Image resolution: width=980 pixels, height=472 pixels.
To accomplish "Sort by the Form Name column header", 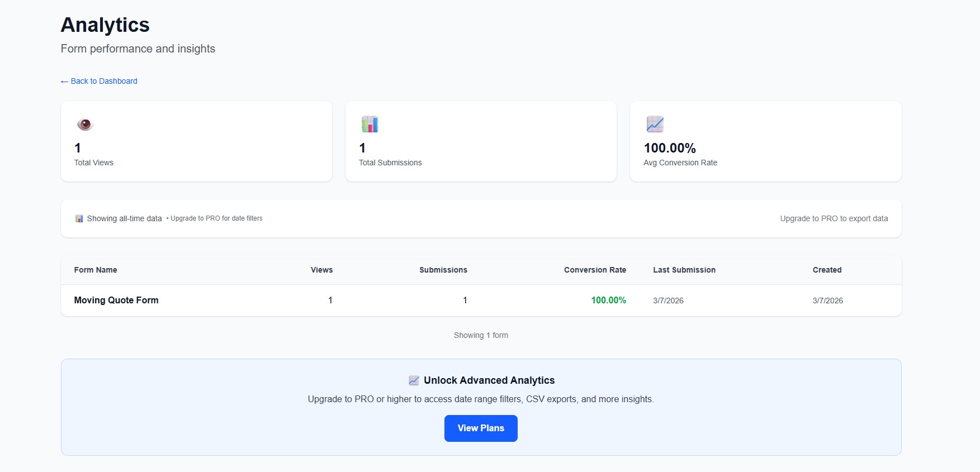I will (96, 270).
